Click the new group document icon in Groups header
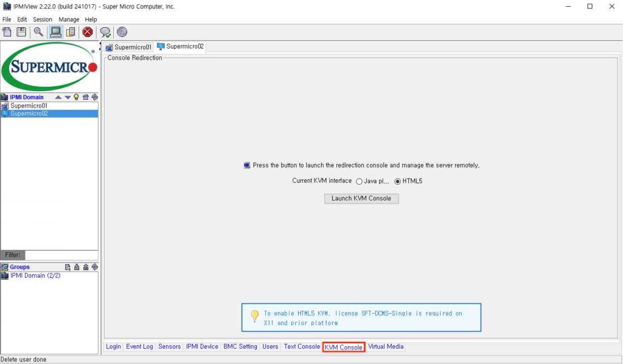 click(68, 267)
